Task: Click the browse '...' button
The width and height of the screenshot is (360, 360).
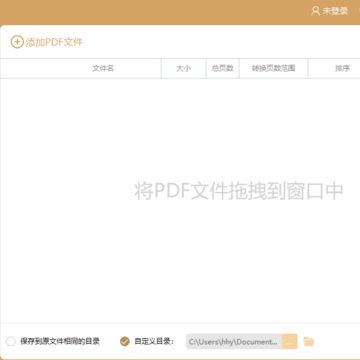Action: point(290,342)
